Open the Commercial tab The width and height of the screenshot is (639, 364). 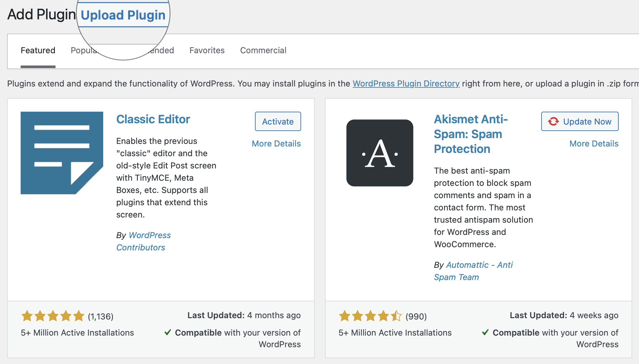263,50
